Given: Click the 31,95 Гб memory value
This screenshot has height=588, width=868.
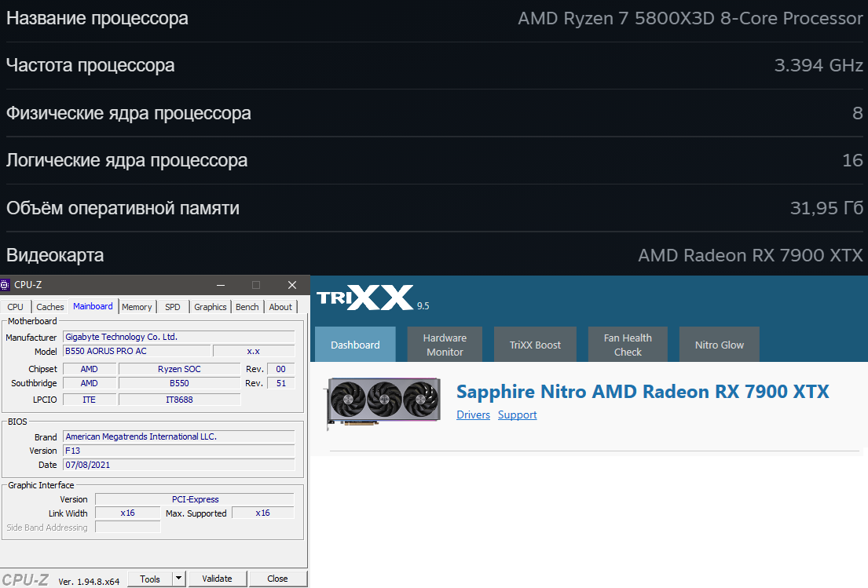Looking at the screenshot, I should 826,208.
